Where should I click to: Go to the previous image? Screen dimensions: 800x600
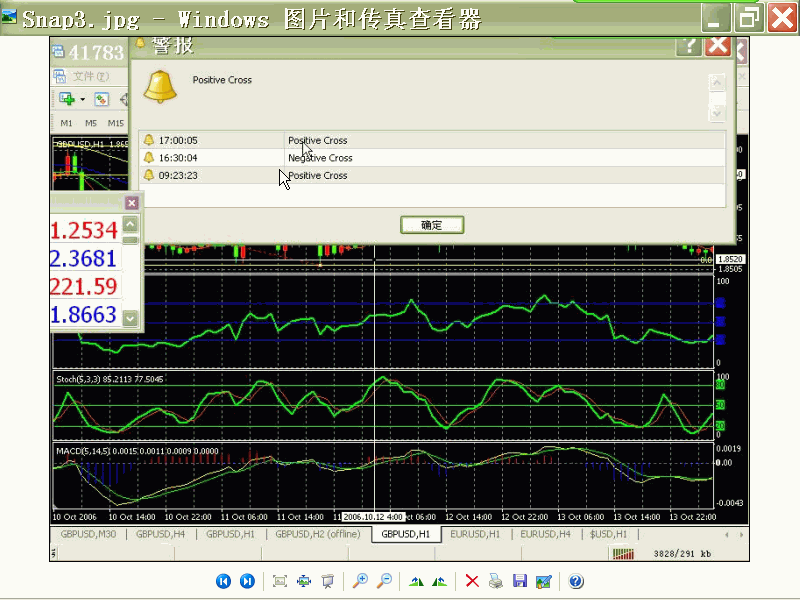coord(223,581)
